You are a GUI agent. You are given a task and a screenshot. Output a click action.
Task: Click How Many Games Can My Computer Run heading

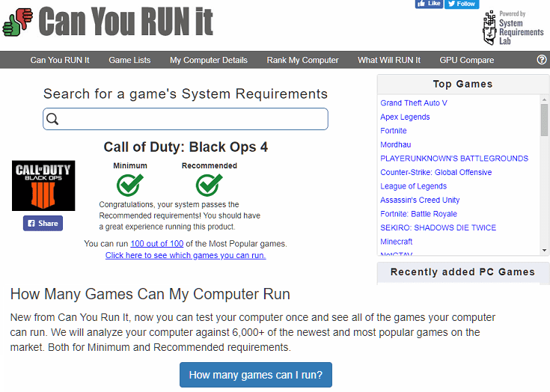(150, 294)
